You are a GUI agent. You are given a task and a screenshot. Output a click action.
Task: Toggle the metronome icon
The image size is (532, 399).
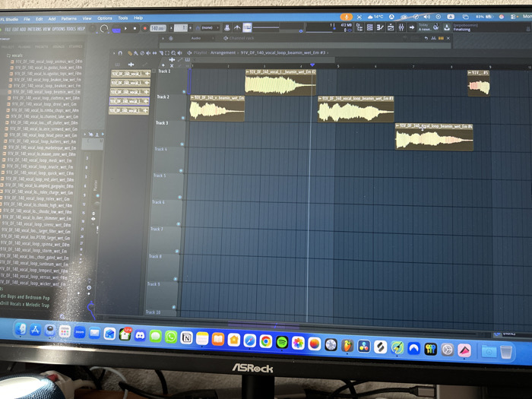(227, 27)
